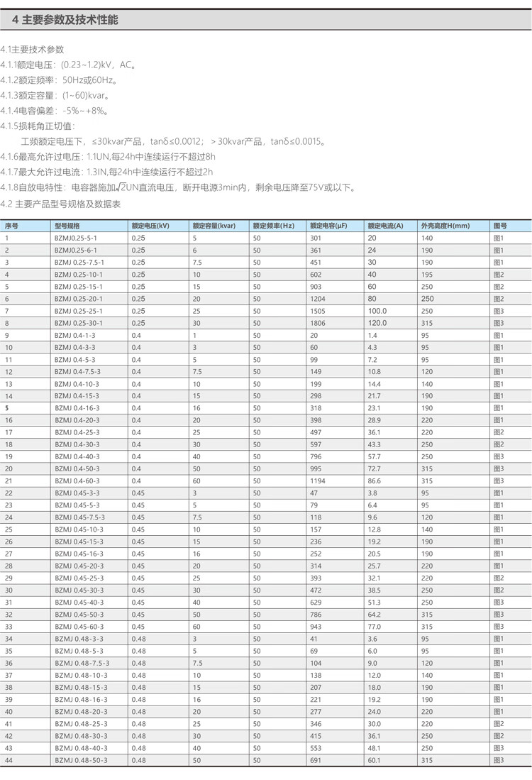Select the model cell BZMJ 0.45-7.5-3

click(x=79, y=517)
